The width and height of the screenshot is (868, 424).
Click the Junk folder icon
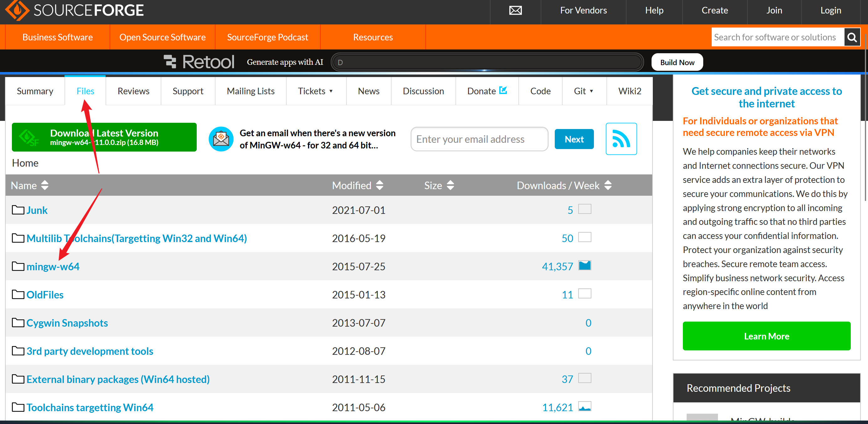click(18, 210)
